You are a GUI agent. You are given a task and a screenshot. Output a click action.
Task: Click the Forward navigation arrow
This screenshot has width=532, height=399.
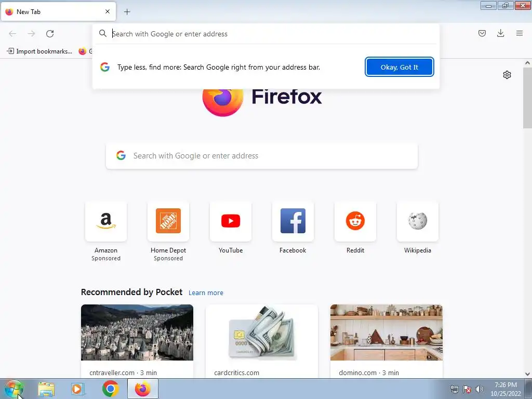click(x=31, y=34)
